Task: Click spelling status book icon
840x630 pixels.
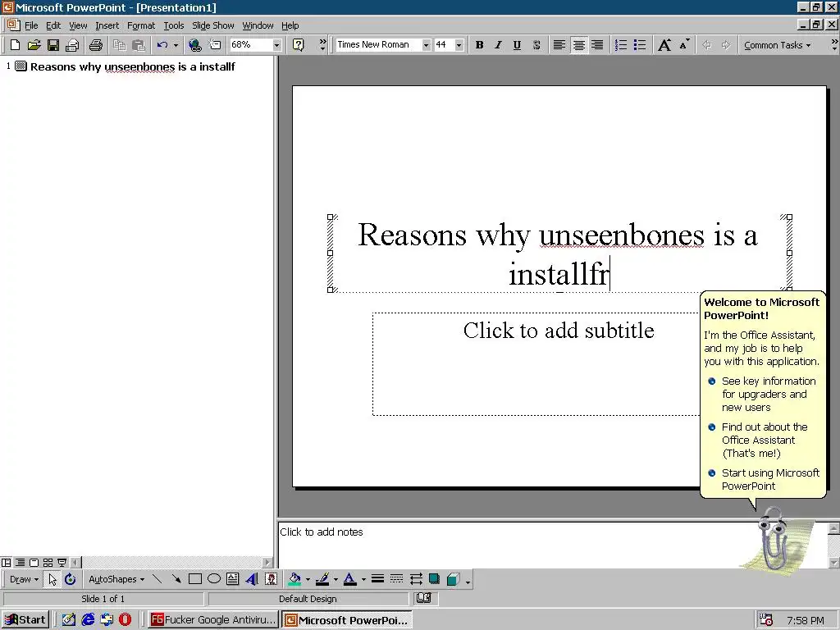Action: pos(424,598)
